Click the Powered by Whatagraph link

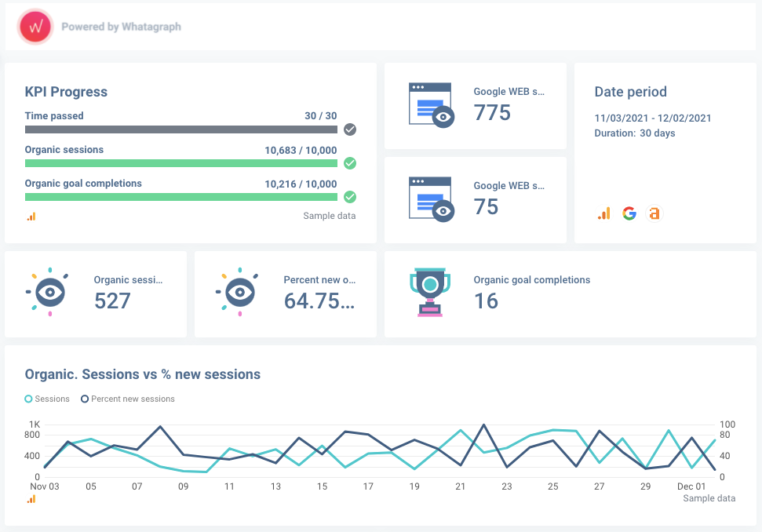pos(121,27)
